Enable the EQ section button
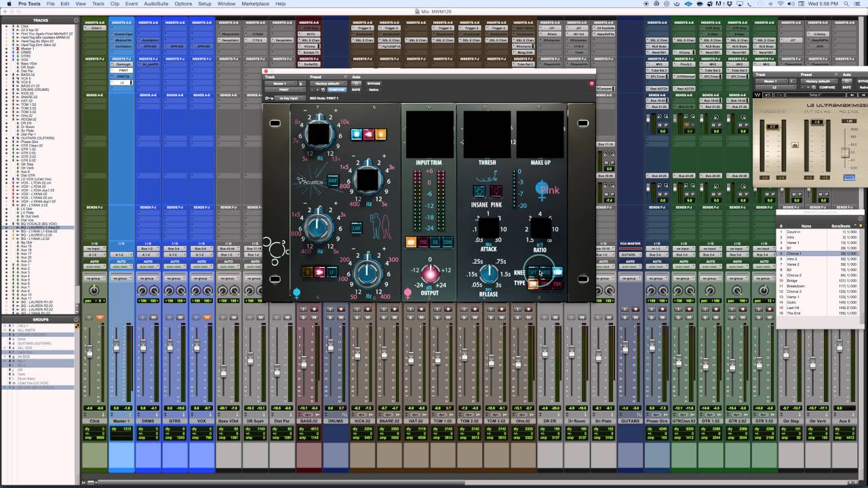868x488 pixels. click(x=435, y=242)
